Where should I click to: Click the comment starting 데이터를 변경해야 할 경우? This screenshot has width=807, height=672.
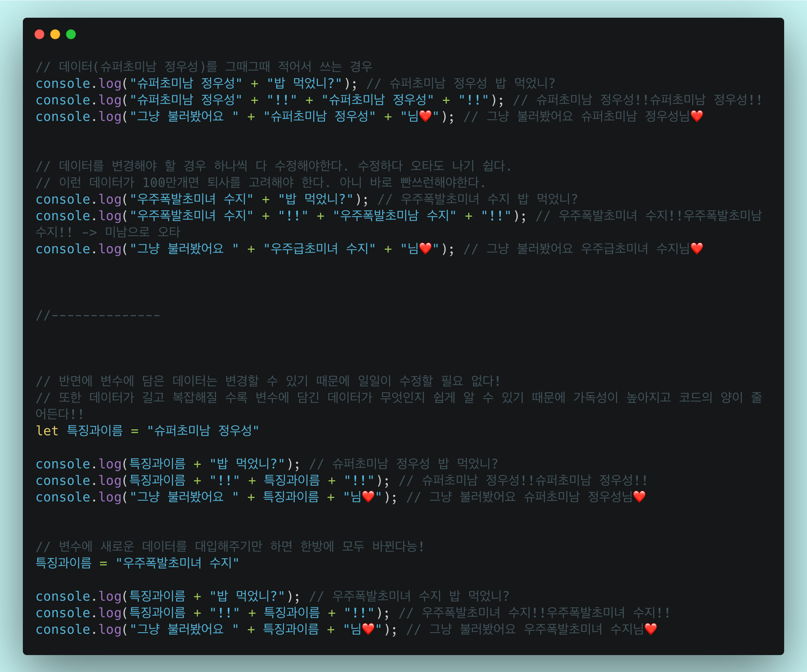pos(273,166)
